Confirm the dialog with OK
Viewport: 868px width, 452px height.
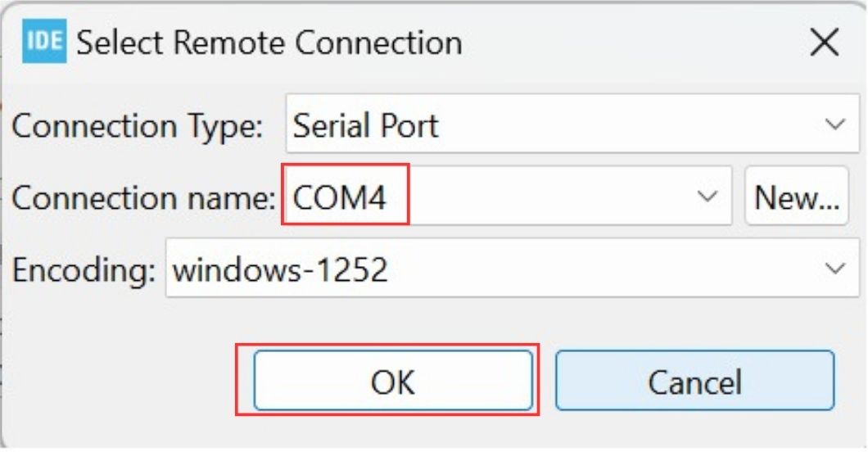coord(393,381)
